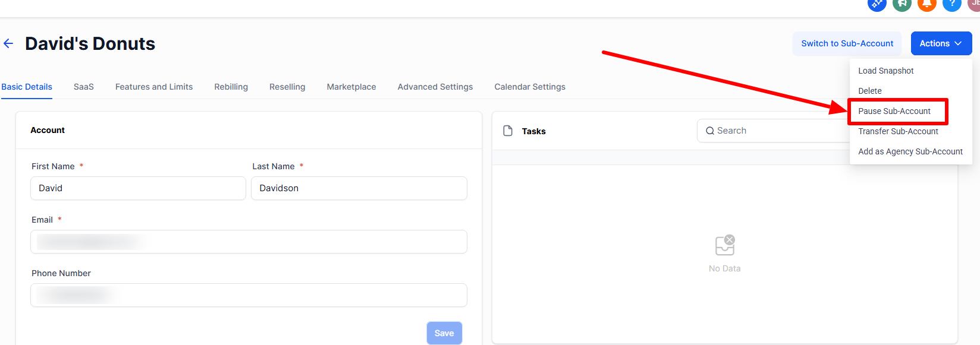Collapse the Actions dropdown
The image size is (980, 345).
point(941,43)
